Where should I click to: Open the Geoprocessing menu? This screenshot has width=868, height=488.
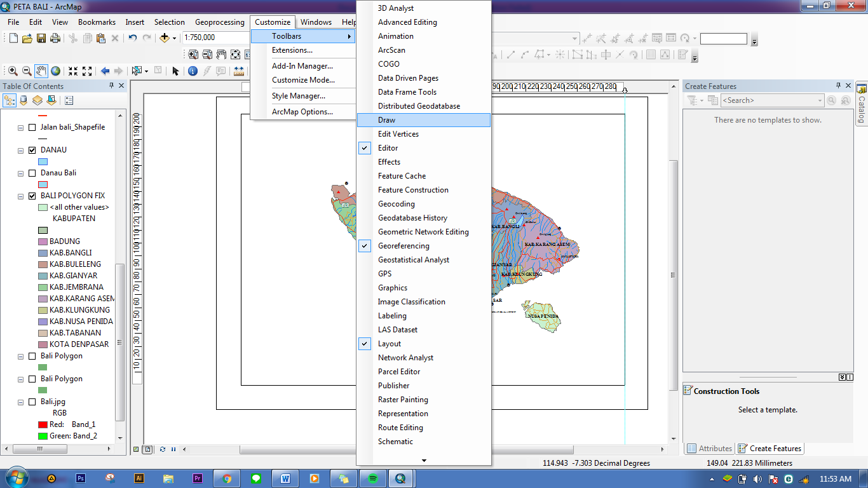(x=219, y=22)
